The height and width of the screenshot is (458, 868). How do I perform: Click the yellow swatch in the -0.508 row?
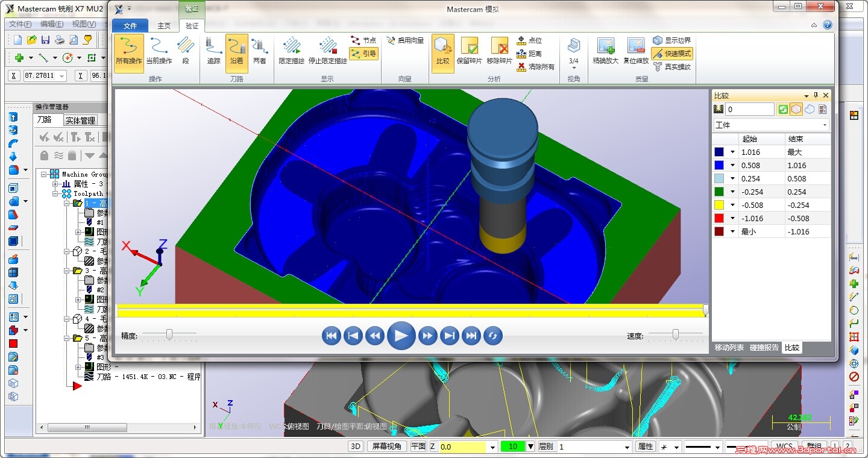point(719,205)
